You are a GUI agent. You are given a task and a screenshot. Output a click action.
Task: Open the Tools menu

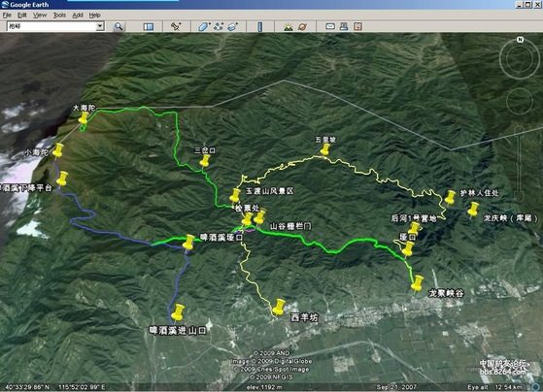59,15
